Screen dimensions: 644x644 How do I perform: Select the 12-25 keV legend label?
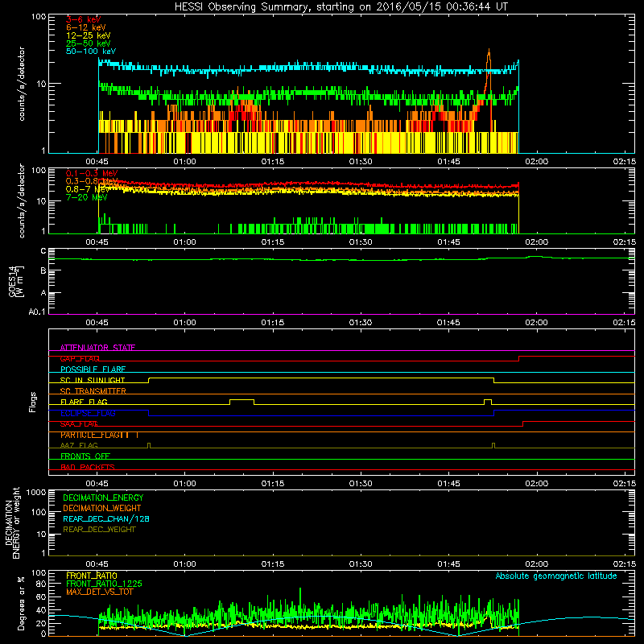coord(89,35)
